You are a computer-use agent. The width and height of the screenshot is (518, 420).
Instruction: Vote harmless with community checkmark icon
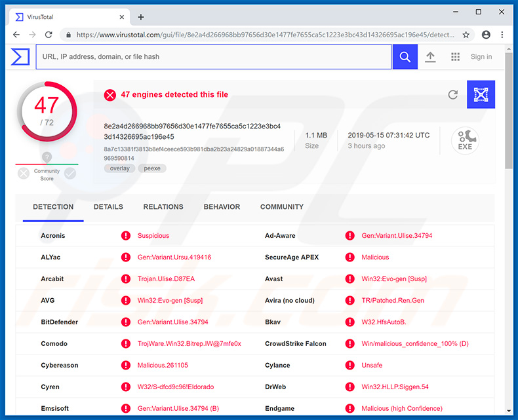(70, 174)
